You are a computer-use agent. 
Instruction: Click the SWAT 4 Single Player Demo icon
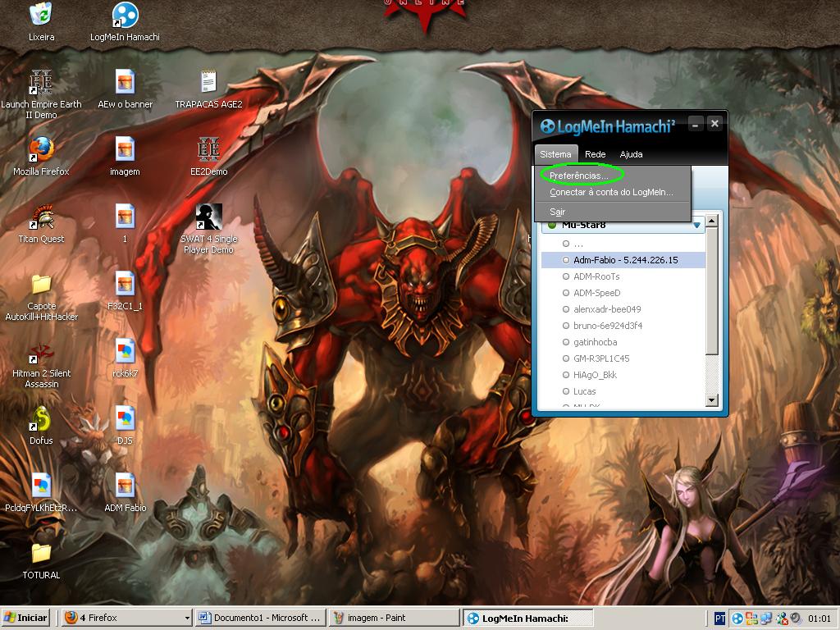click(209, 217)
